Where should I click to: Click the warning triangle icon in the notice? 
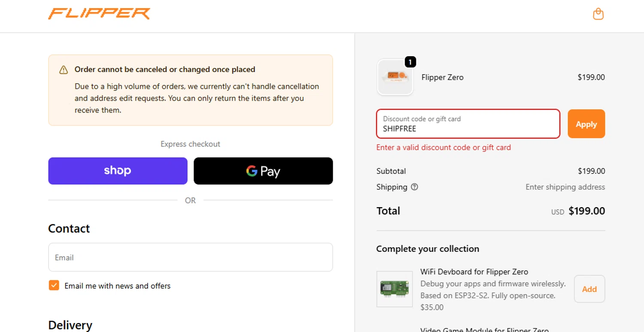click(x=64, y=70)
